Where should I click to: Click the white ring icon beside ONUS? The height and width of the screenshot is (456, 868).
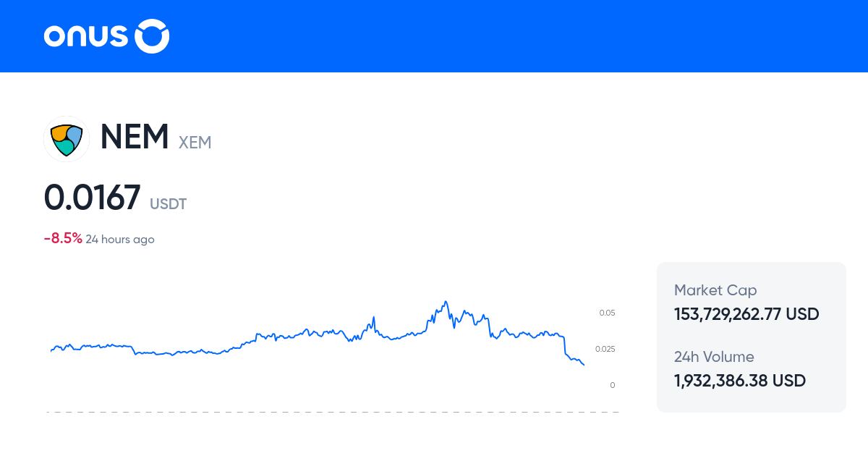coord(153,36)
